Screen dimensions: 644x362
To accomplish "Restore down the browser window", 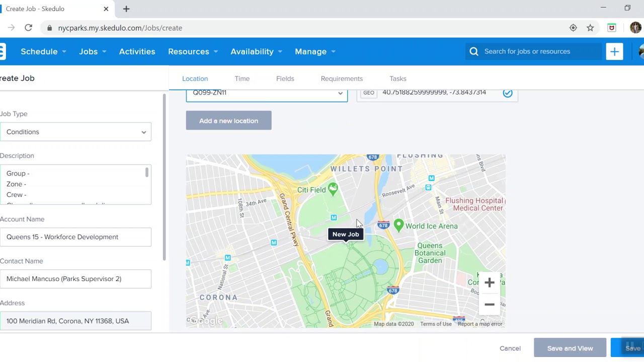I will tap(627, 8).
